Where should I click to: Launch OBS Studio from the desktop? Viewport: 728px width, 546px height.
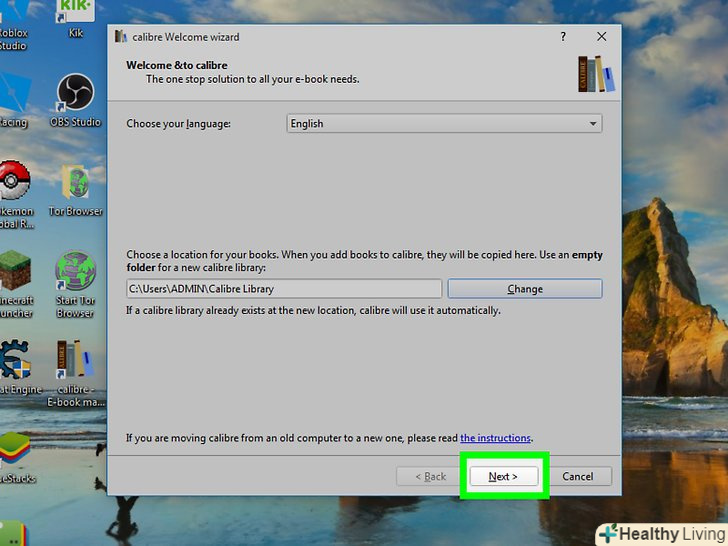coord(75,100)
